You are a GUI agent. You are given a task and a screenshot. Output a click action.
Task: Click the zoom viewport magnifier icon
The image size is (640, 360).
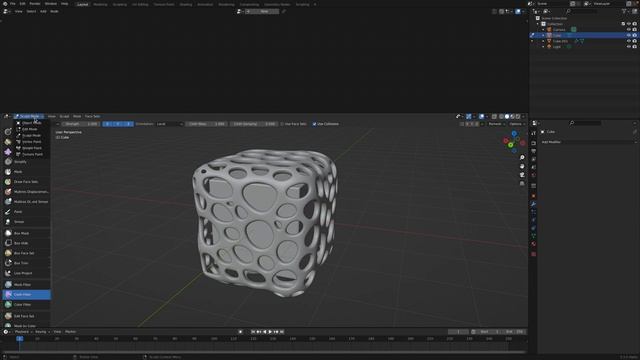[x=522, y=158]
